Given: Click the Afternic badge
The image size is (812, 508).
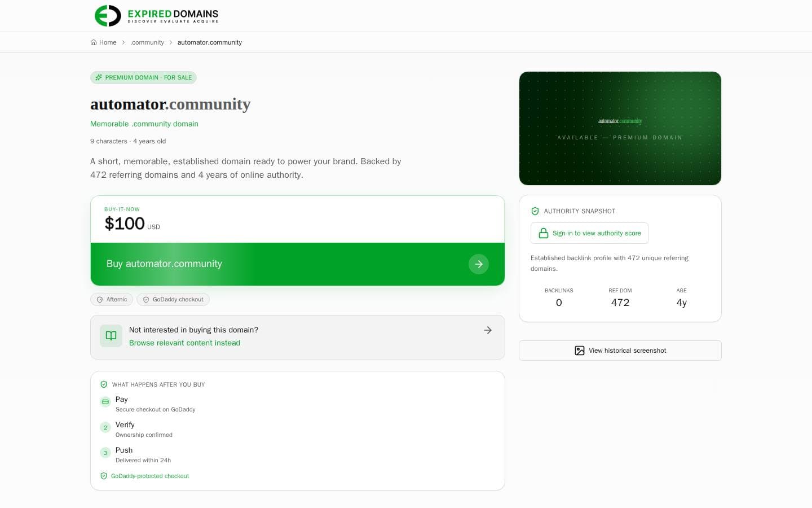Looking at the screenshot, I should tap(112, 300).
